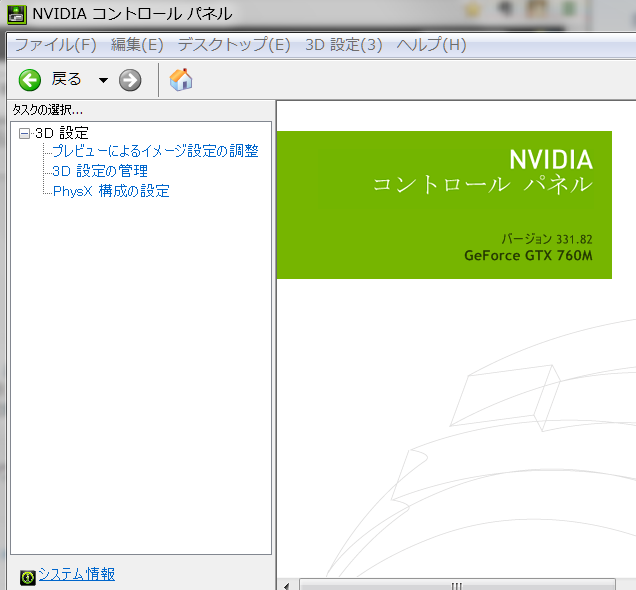Open the 3D 設定(3) menu
This screenshot has height=590, width=636.
click(344, 45)
